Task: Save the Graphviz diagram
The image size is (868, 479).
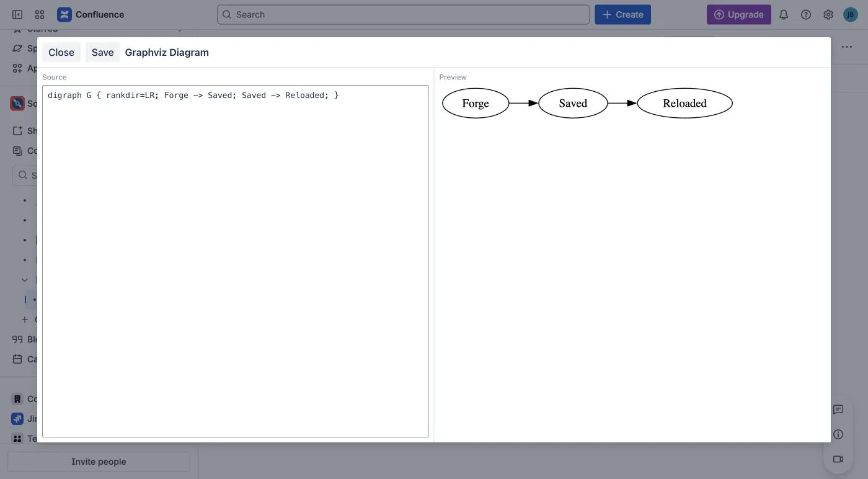Action: click(x=102, y=52)
